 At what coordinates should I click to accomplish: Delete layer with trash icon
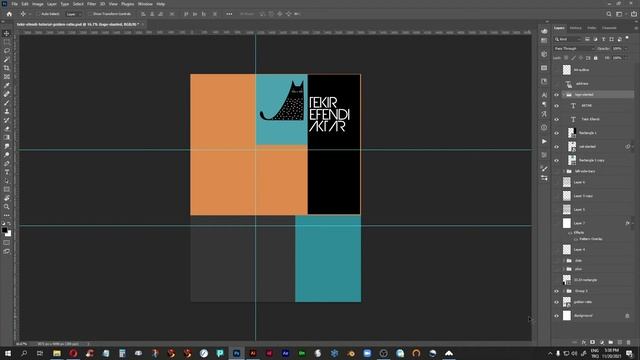point(629,342)
